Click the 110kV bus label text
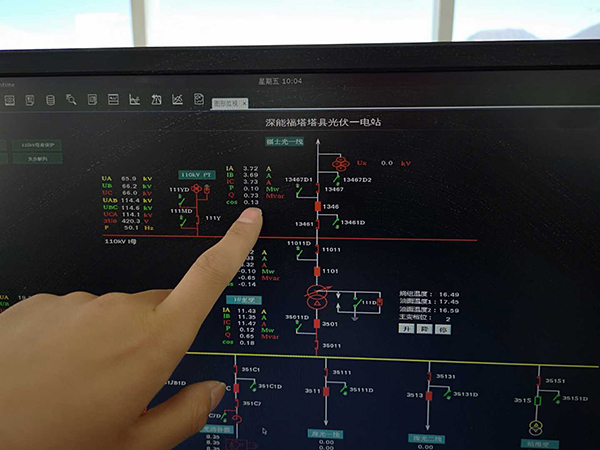The height and width of the screenshot is (450, 600). coord(120,241)
